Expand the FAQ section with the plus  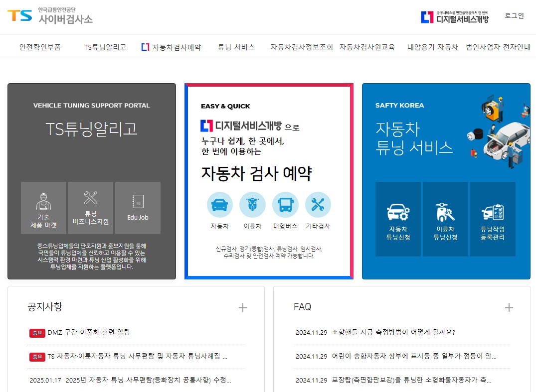(509, 308)
